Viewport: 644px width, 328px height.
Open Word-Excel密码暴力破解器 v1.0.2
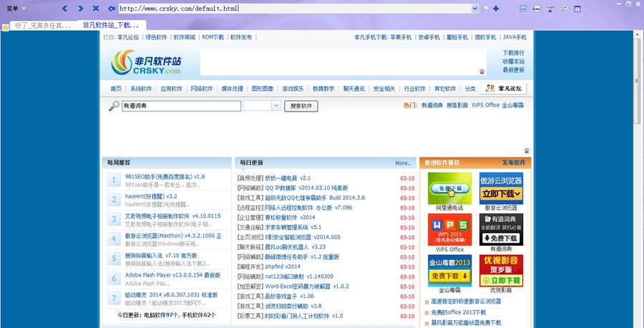307,286
